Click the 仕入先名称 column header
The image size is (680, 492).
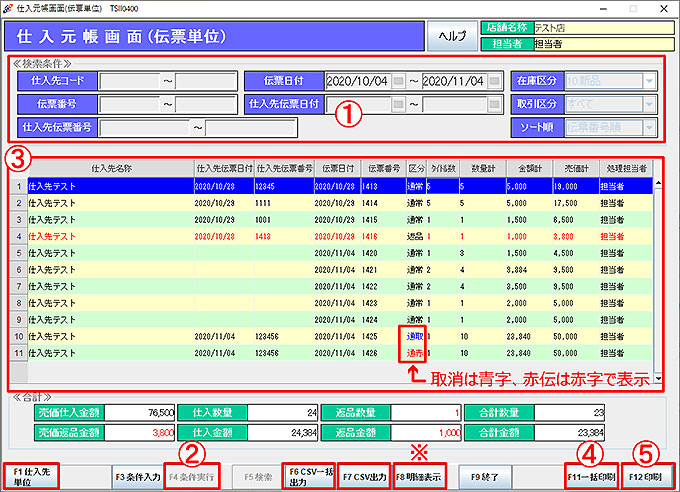tap(111, 168)
